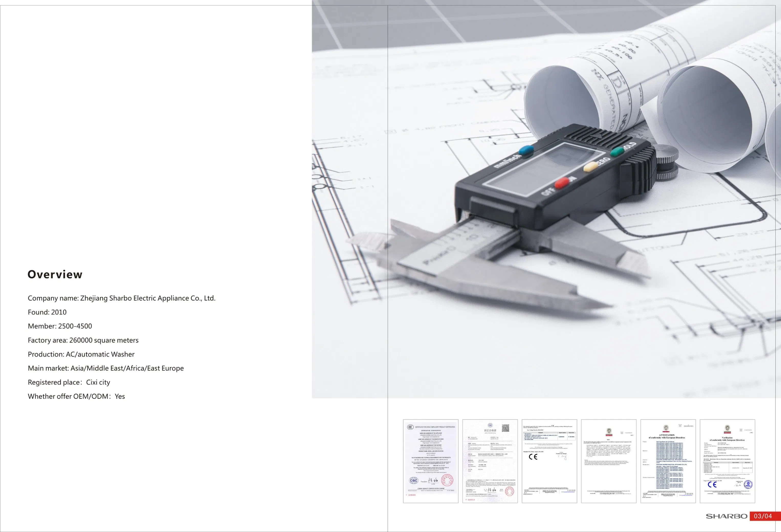Open the "Verification of conformity" certificate thumbnail
Viewport: 781px width, 532px height.
point(727,461)
